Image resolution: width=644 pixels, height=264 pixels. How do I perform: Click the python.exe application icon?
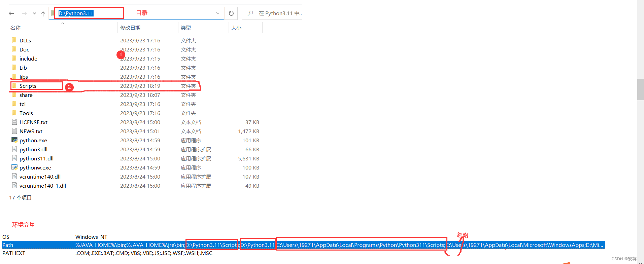pos(14,140)
